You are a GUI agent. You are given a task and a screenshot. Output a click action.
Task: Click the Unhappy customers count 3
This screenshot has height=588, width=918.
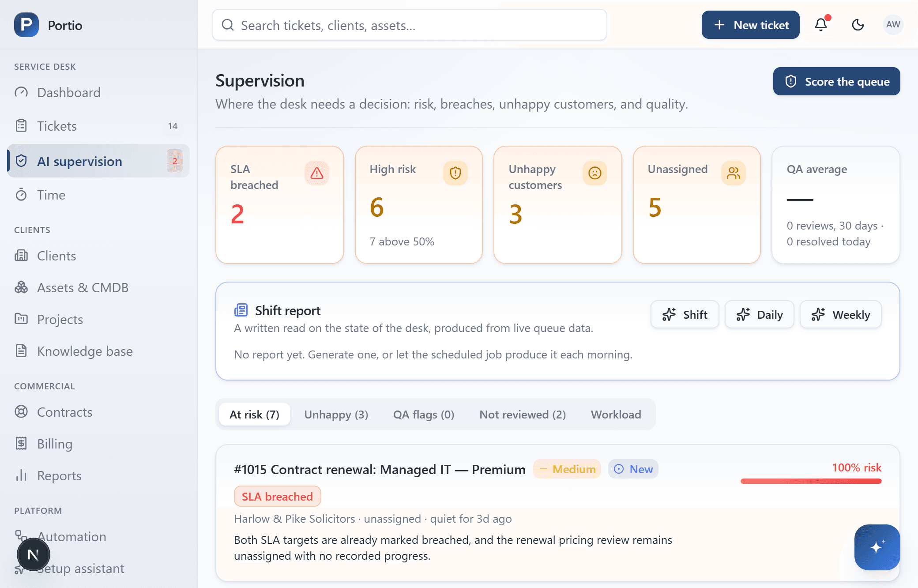tap(515, 214)
